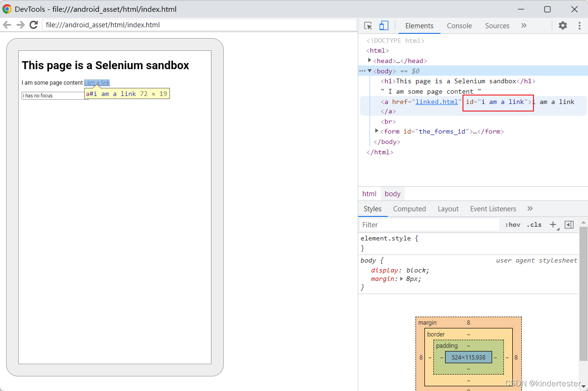Click the closing body tag row
The height and width of the screenshot is (391, 588).
coord(386,142)
